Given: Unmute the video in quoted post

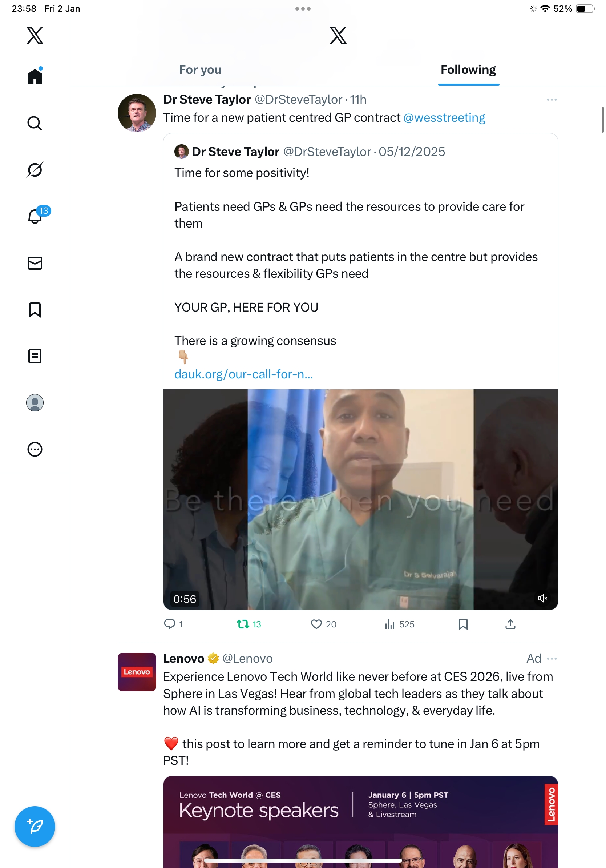Looking at the screenshot, I should click(x=542, y=598).
